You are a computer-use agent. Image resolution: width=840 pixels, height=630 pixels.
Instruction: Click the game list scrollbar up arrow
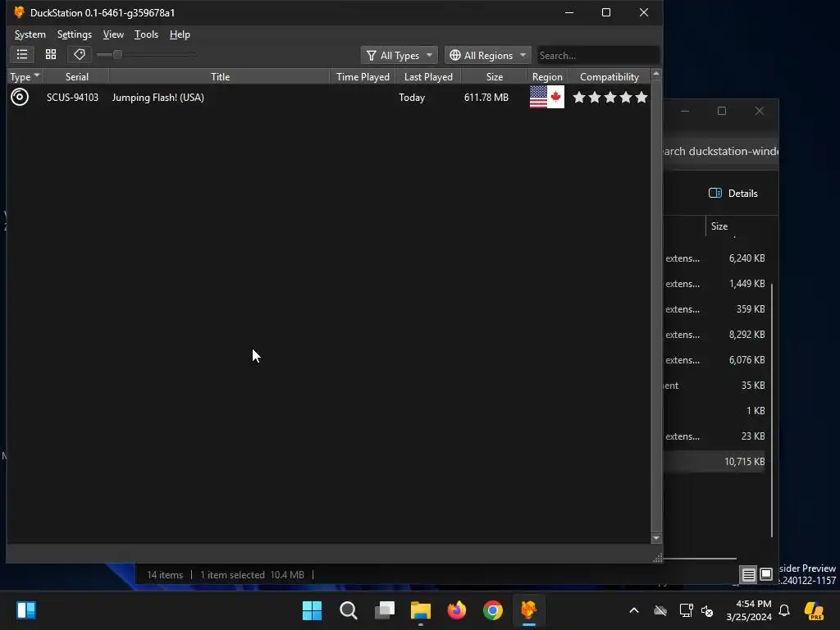pyautogui.click(x=656, y=73)
